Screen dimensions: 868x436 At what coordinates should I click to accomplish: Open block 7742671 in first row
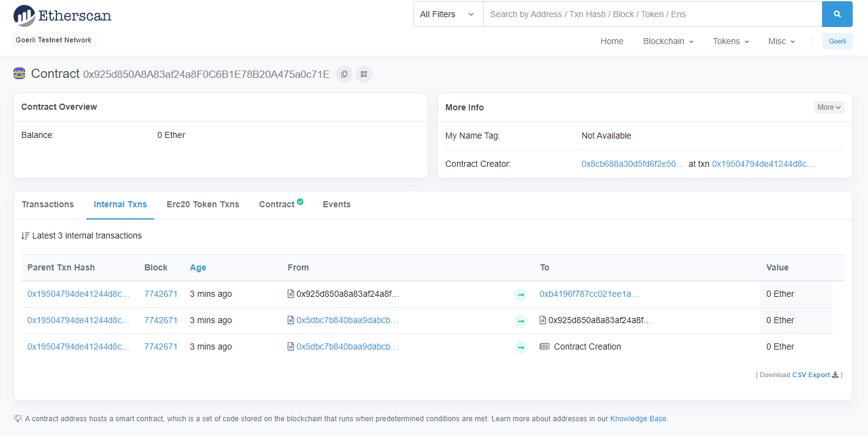coord(161,294)
